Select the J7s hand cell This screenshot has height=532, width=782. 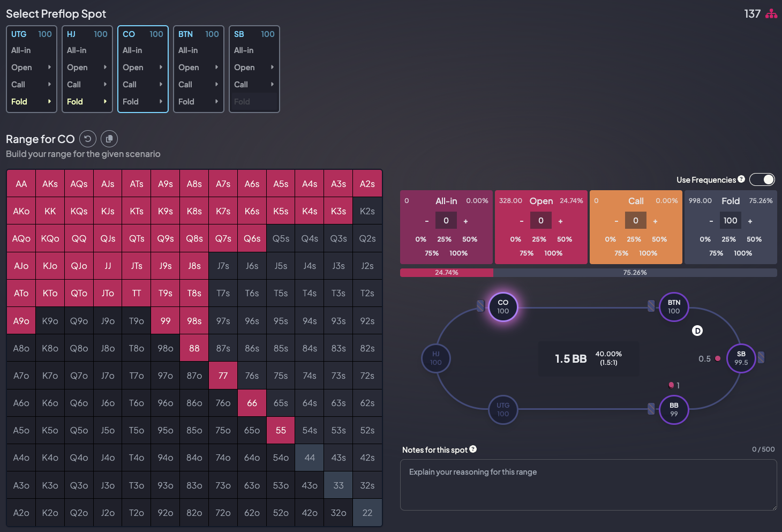tap(223, 266)
